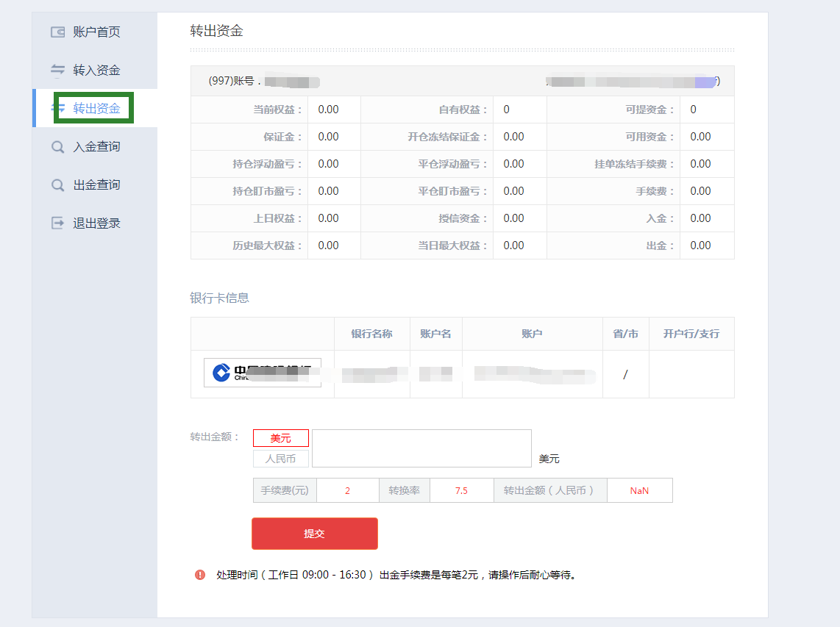This screenshot has height=627, width=840.
Task: Click the (997)账号 account header text
Action: point(234,82)
